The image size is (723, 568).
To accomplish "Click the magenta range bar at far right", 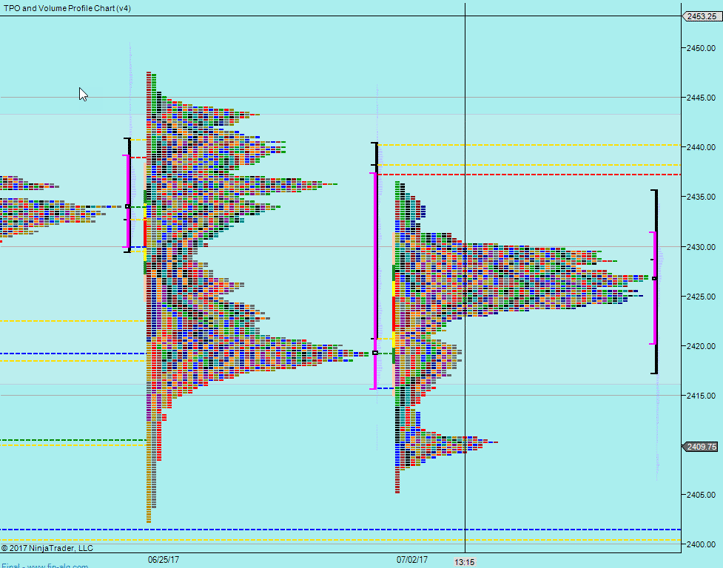I will (654, 290).
